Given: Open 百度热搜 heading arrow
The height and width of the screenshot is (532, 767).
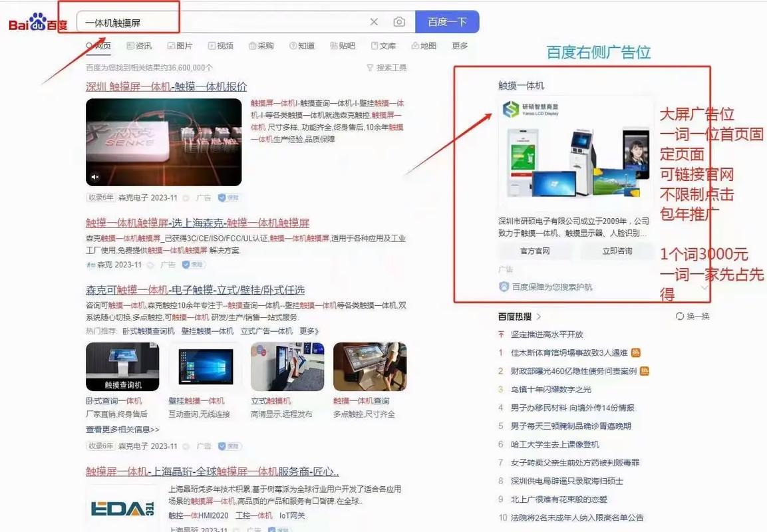Looking at the screenshot, I should click(539, 317).
